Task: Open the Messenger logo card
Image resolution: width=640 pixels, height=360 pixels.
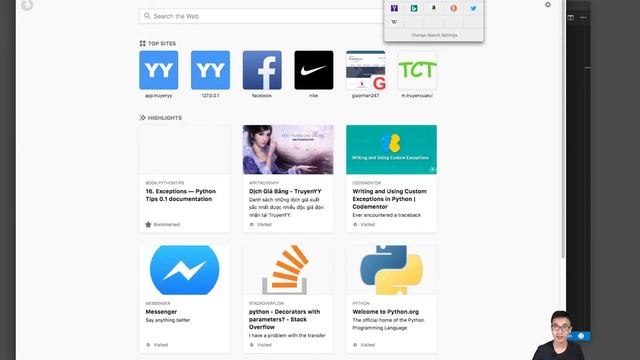Action: (184, 270)
